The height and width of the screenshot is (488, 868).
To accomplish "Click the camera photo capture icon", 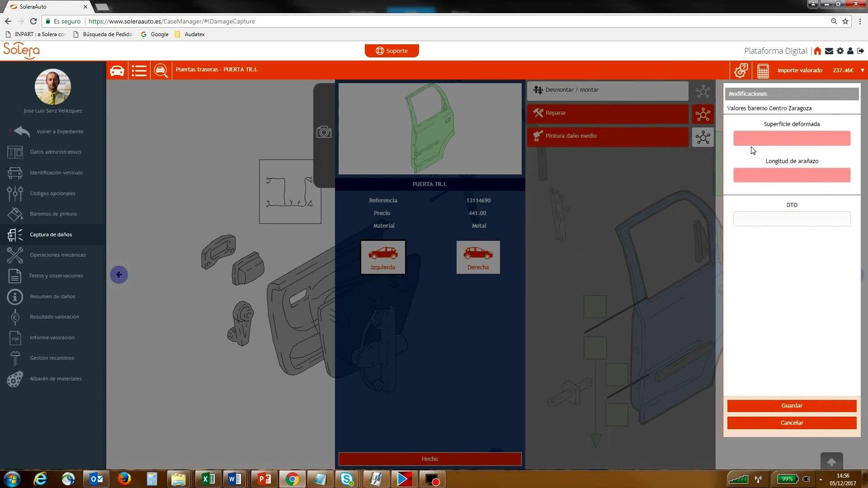I will click(324, 132).
